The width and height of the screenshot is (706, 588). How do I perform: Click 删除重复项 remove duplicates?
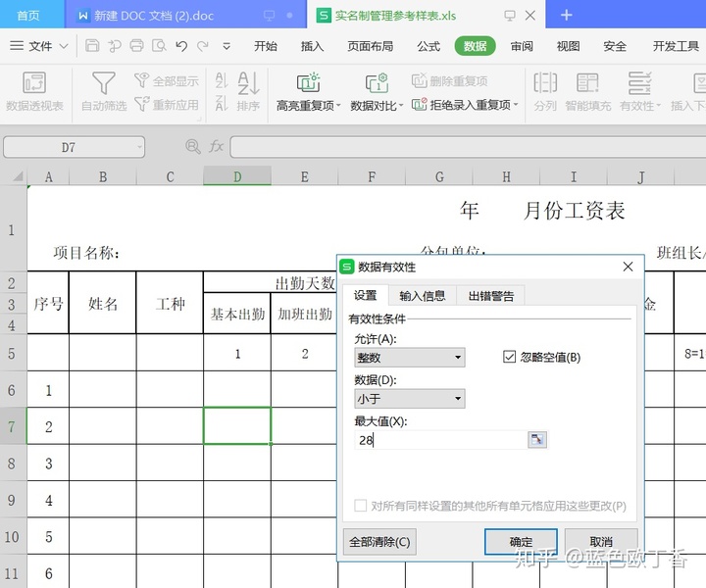tap(449, 81)
